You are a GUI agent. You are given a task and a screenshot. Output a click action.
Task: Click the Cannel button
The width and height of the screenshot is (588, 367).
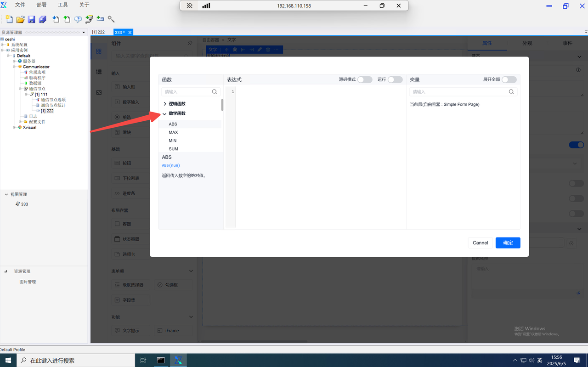coord(481,243)
